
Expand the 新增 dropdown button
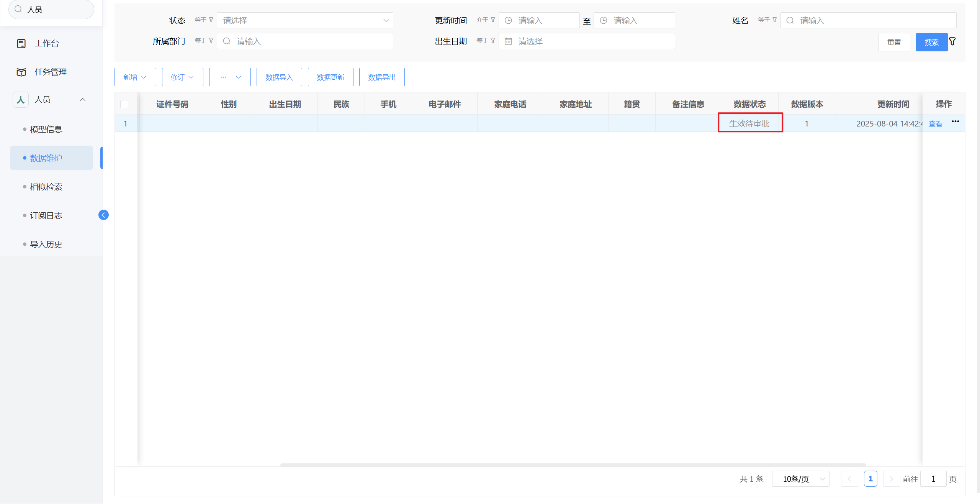[135, 77]
